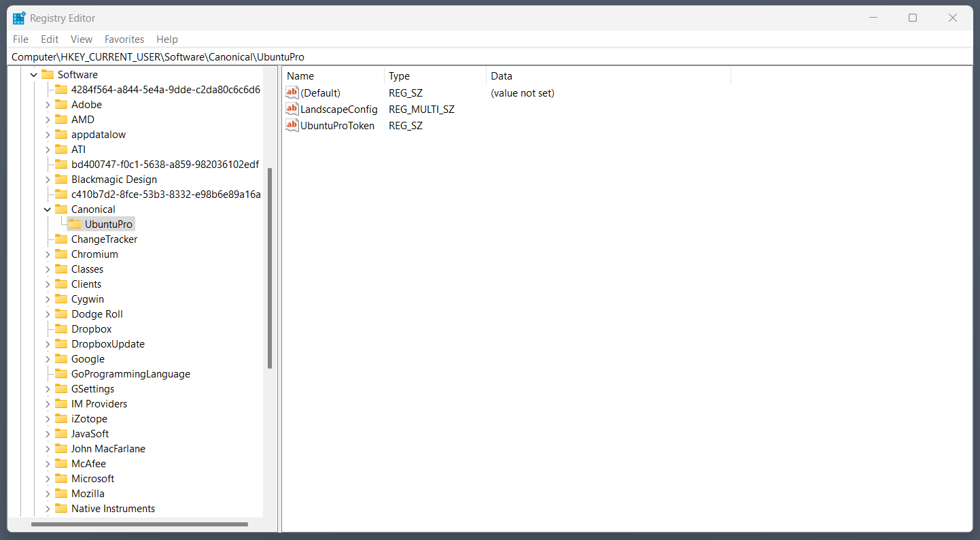Maximize the Registry Editor window

[x=913, y=18]
